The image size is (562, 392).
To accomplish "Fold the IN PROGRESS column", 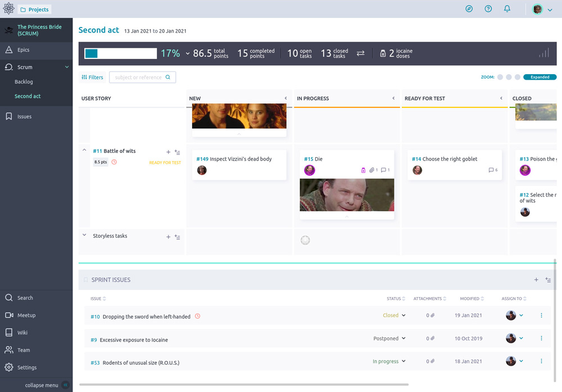I will coord(393,98).
